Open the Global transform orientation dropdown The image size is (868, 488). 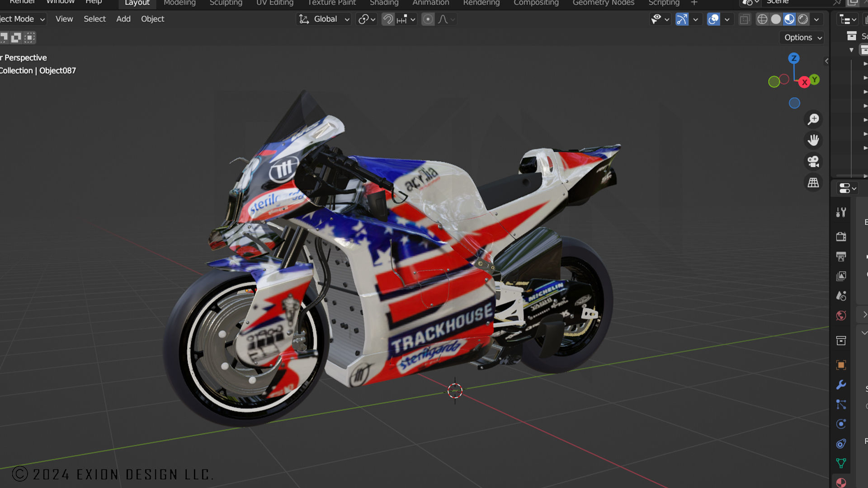pyautogui.click(x=324, y=19)
